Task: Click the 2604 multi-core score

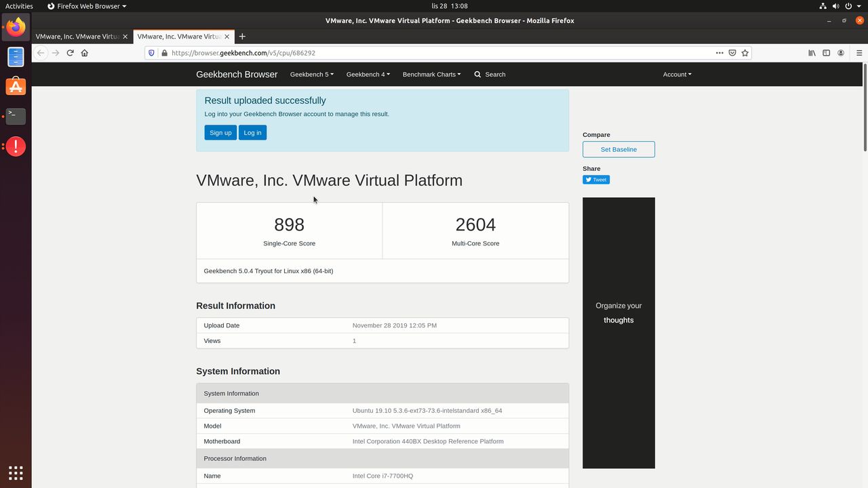Action: pyautogui.click(x=475, y=224)
